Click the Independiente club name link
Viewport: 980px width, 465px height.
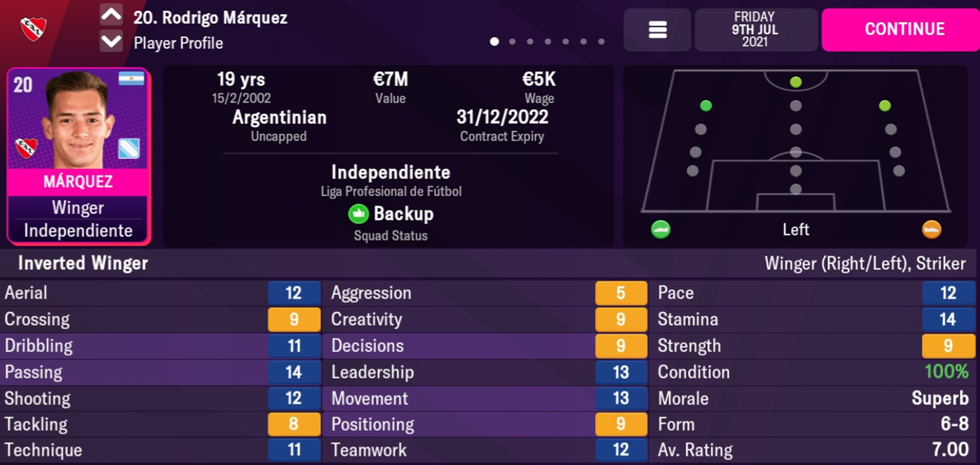tap(390, 172)
